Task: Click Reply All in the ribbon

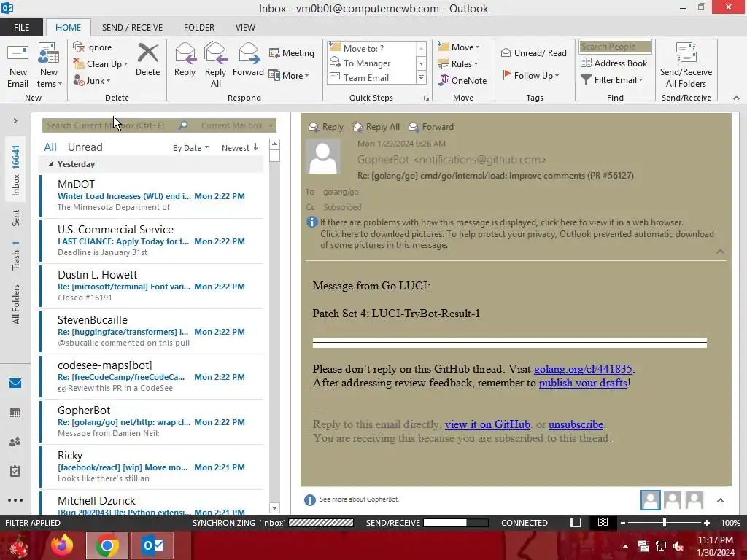Action: [x=215, y=65]
